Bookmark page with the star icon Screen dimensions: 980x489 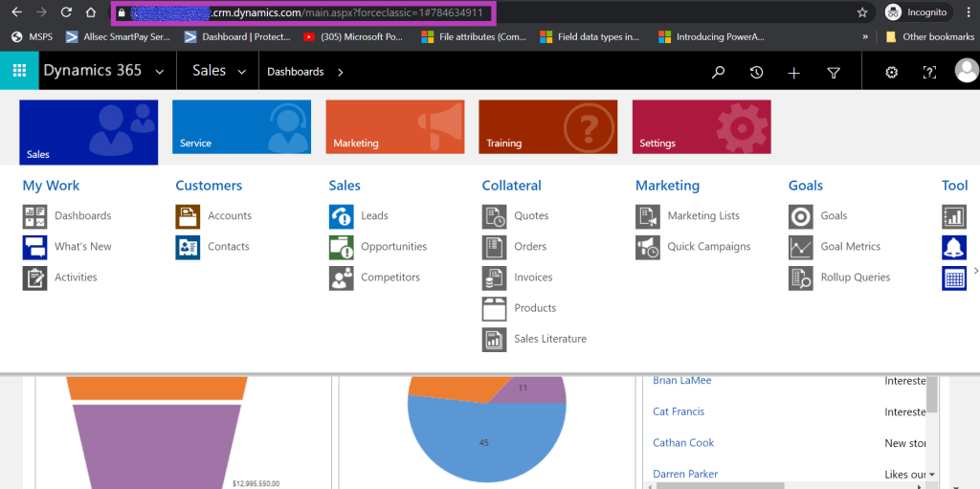862,12
